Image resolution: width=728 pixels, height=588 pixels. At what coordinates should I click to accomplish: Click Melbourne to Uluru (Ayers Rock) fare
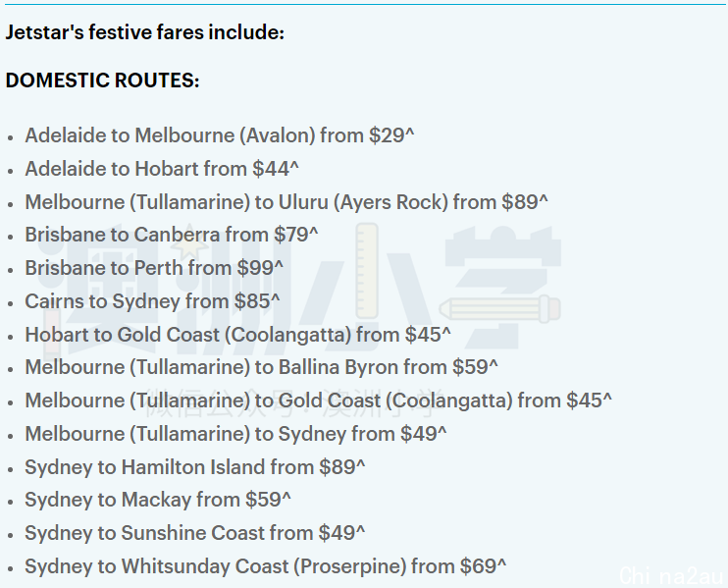click(x=286, y=202)
